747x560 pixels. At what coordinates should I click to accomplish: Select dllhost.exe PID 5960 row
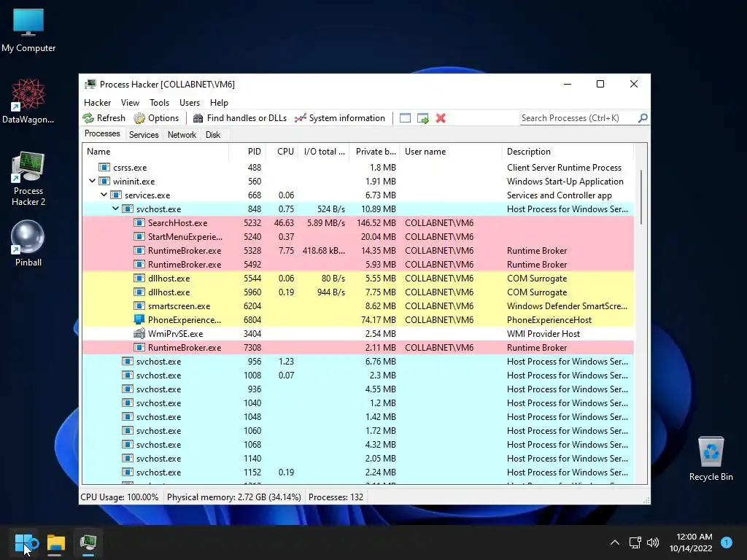357,292
